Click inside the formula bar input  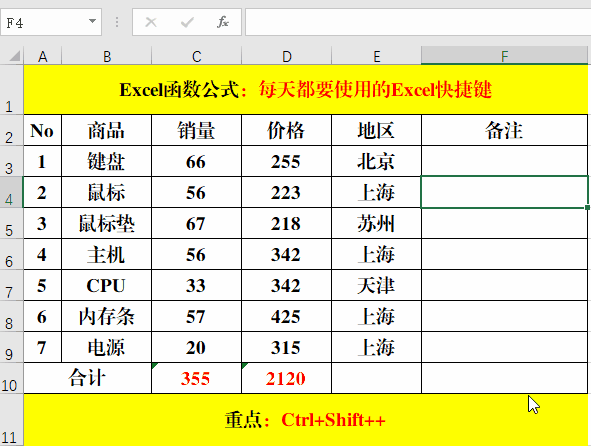[x=418, y=22]
